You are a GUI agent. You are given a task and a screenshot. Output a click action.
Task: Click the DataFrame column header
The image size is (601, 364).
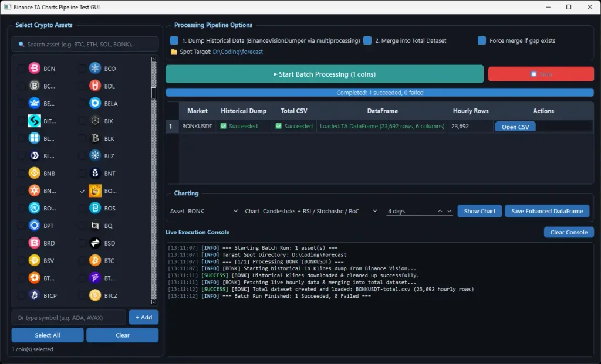[382, 111]
